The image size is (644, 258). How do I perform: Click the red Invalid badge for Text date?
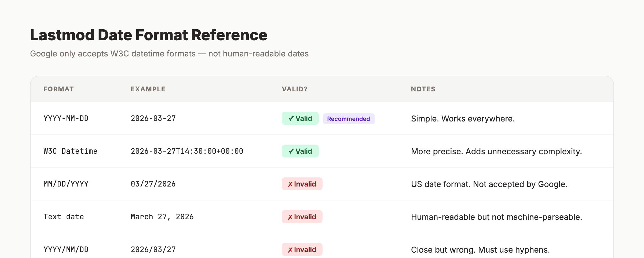pos(302,217)
